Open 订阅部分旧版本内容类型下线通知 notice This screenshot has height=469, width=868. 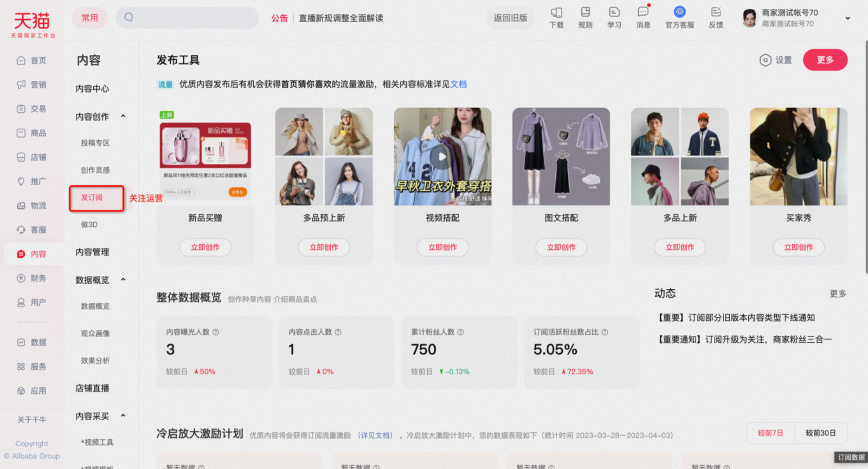tap(736, 318)
